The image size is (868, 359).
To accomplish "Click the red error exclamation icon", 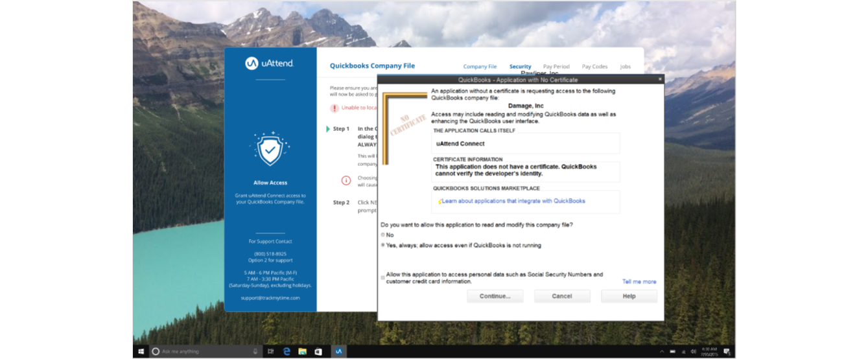I will (x=334, y=108).
